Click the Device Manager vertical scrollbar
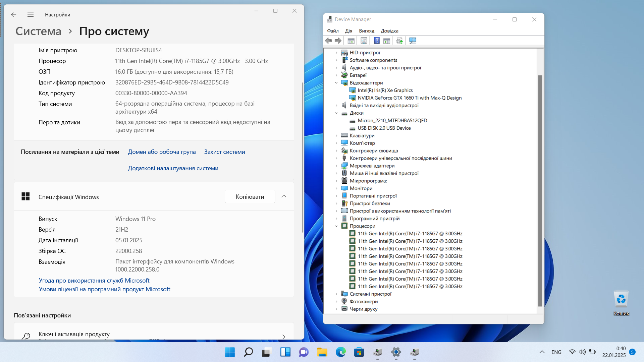This screenshot has height=362, width=644. tap(540, 191)
